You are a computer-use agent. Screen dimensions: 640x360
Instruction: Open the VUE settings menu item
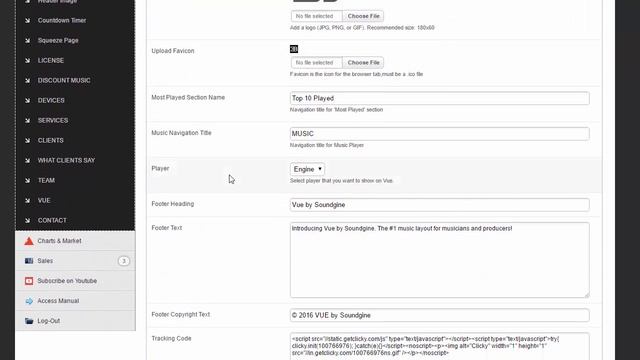point(44,200)
